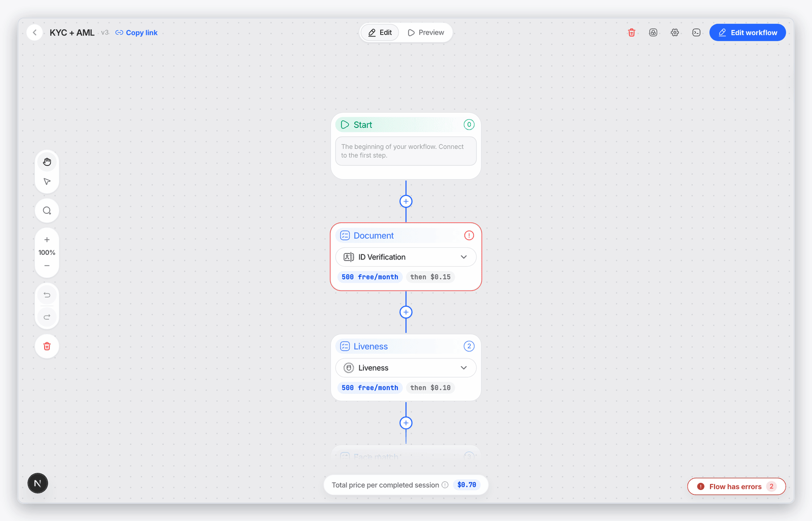Click the Document node list icon
The width and height of the screenshot is (812, 521).
[x=345, y=236]
